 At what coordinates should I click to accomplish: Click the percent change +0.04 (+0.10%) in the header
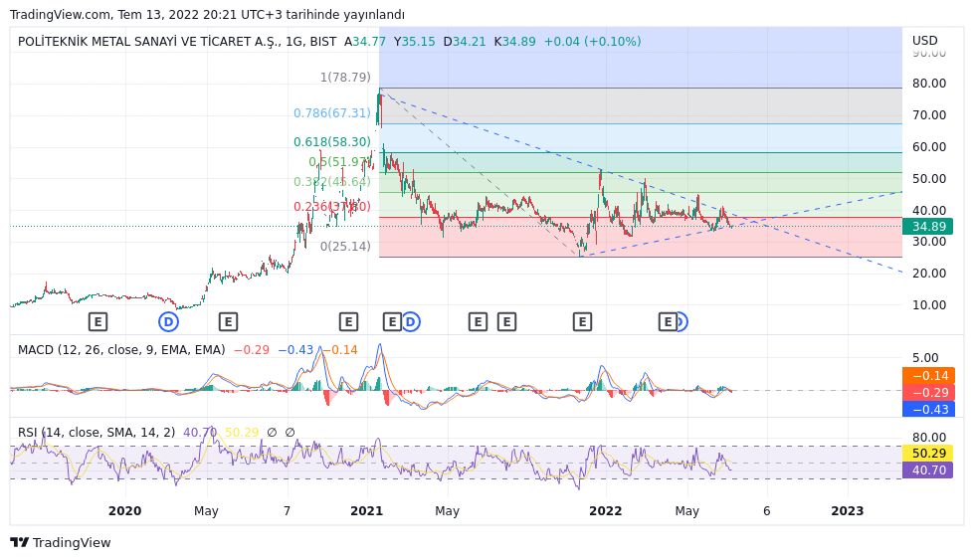coord(593,42)
